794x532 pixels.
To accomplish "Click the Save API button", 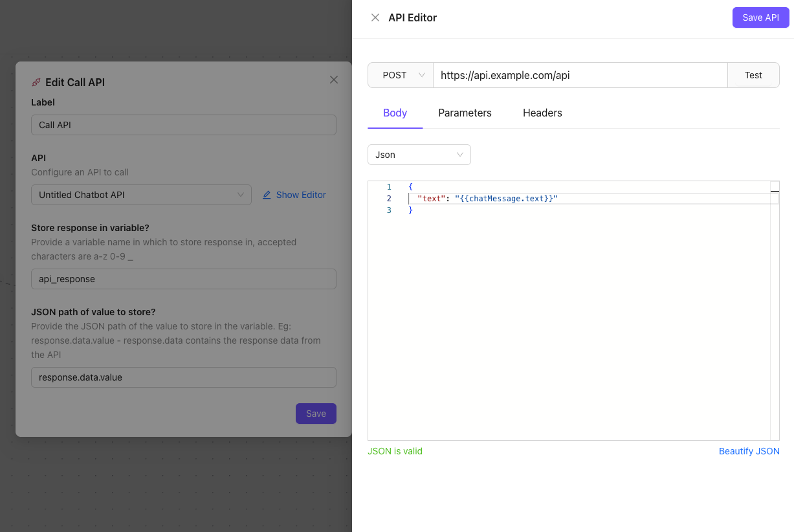I will point(760,17).
